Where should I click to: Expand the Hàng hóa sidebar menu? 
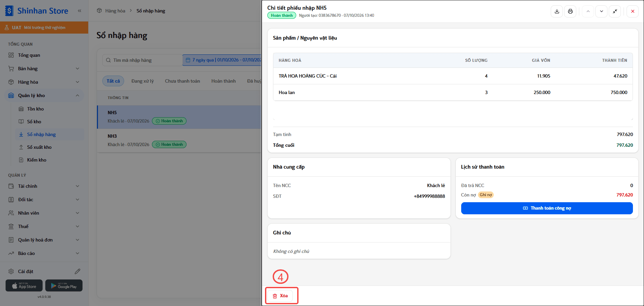tap(44, 82)
